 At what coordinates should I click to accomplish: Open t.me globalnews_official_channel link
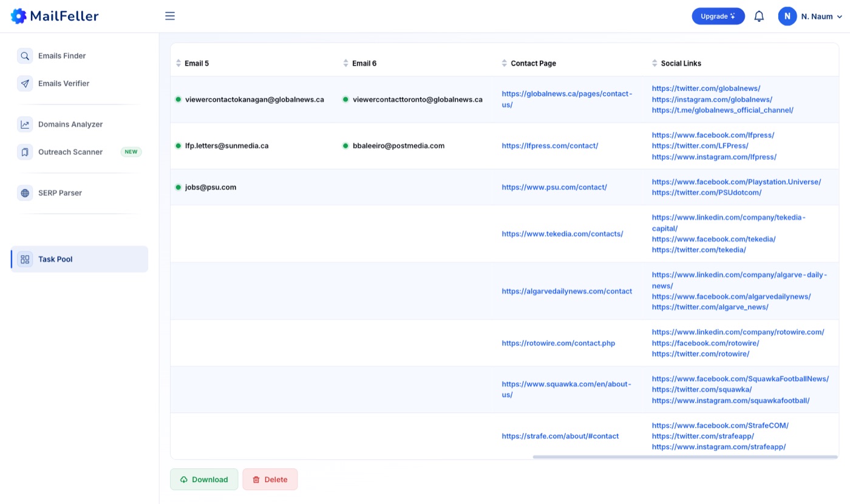click(x=722, y=110)
